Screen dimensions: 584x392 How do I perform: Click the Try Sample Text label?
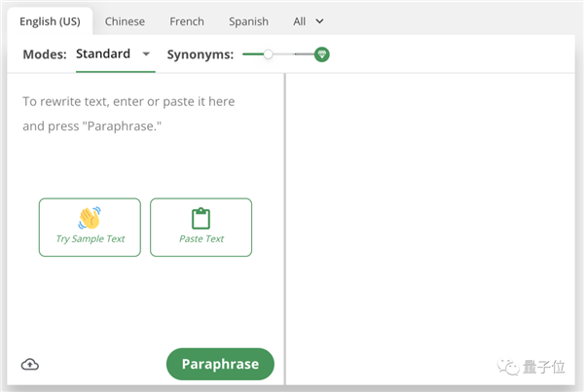pyautogui.click(x=90, y=239)
